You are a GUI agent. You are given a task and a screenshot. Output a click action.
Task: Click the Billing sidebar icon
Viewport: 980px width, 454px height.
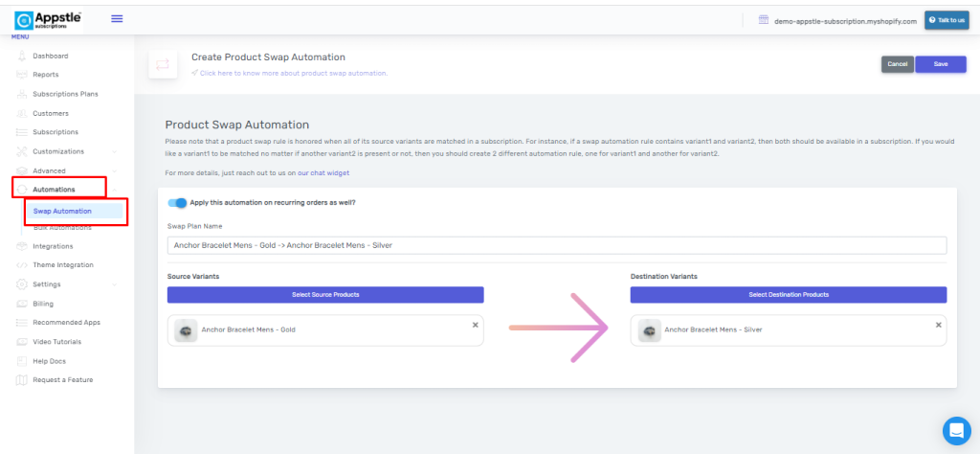(x=22, y=304)
